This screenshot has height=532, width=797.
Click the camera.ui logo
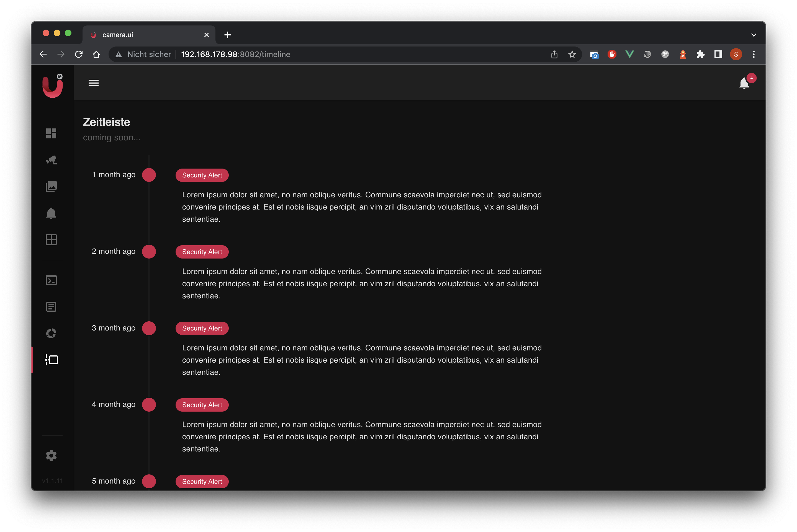click(x=53, y=87)
